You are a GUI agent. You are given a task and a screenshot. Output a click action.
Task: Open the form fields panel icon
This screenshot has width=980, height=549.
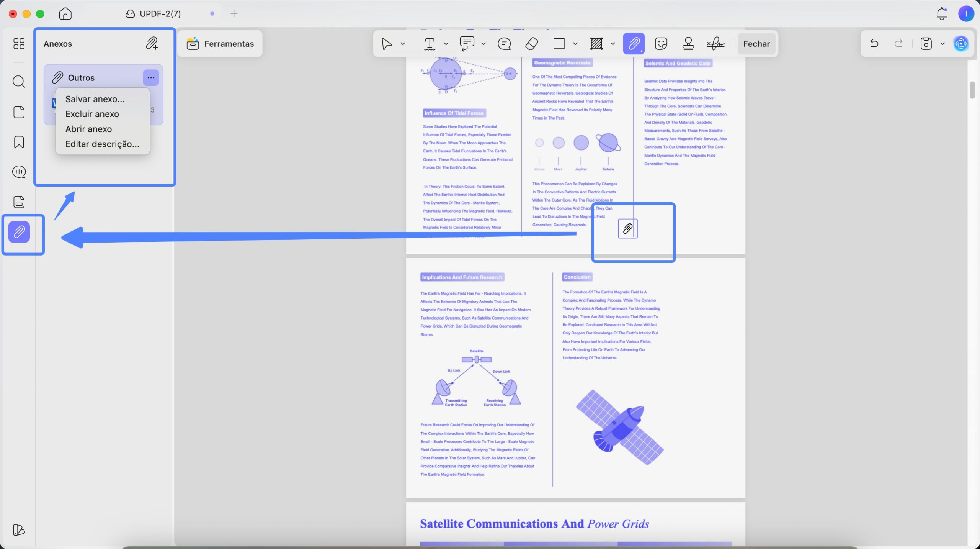point(19,202)
